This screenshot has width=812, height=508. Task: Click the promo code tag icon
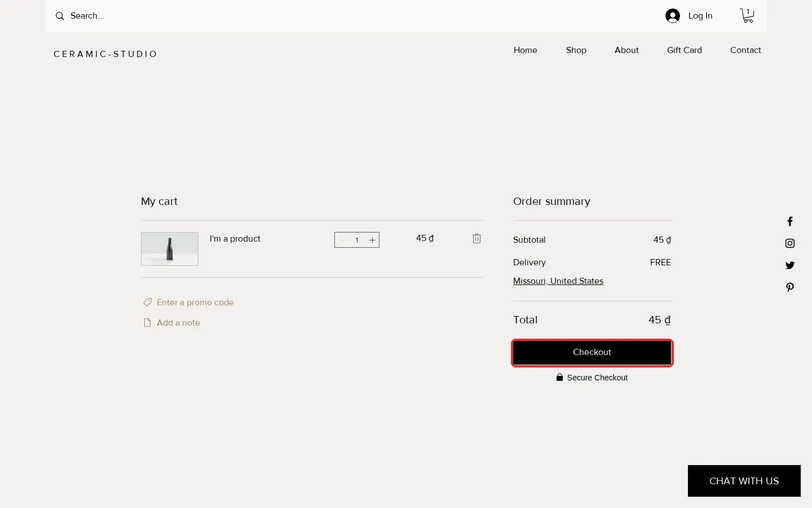click(148, 302)
